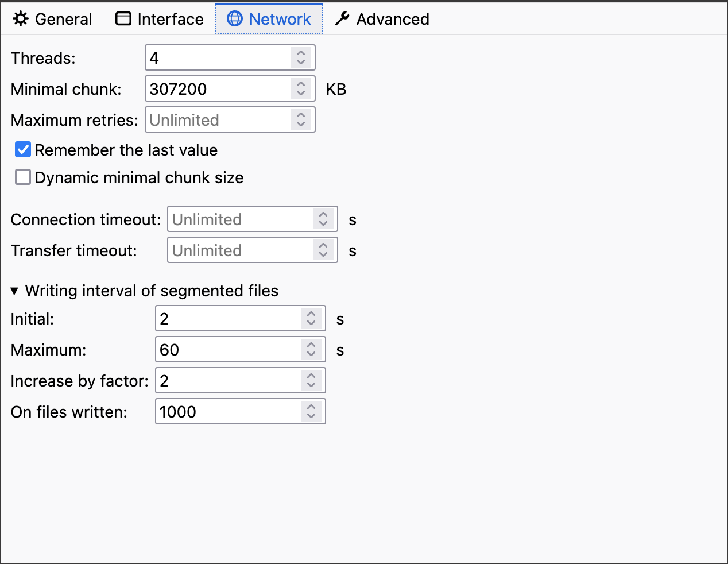
Task: Click the Transfer timeout stepper arrows
Action: click(x=323, y=250)
